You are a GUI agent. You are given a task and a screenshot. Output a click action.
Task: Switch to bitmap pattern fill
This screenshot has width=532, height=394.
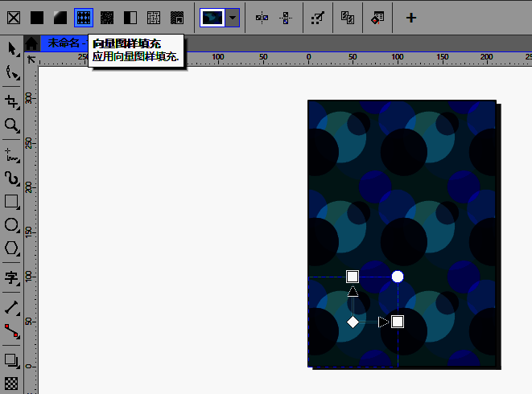pos(107,17)
